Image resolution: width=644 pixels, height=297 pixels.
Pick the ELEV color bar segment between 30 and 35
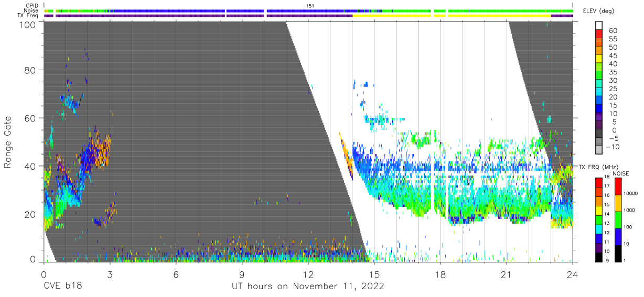599,76
